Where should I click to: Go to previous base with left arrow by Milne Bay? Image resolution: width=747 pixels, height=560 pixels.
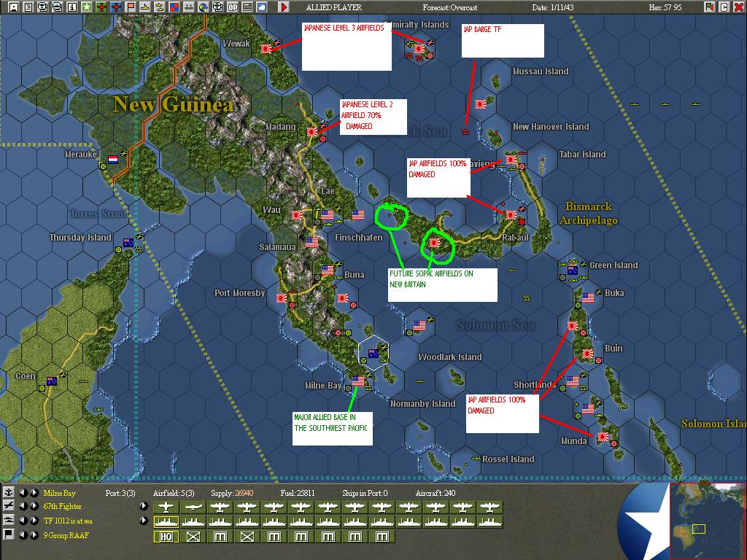click(x=23, y=492)
